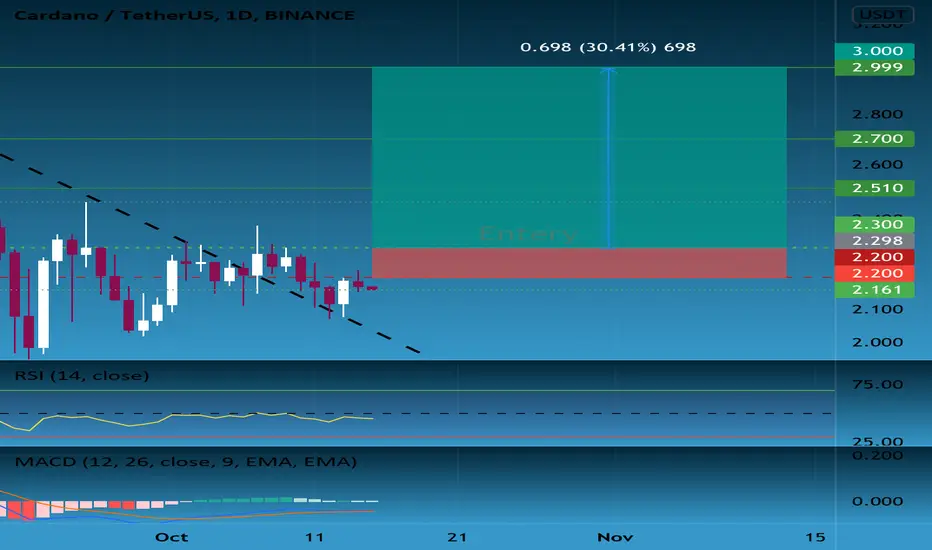Click the 15 date on time axis

coord(816,538)
